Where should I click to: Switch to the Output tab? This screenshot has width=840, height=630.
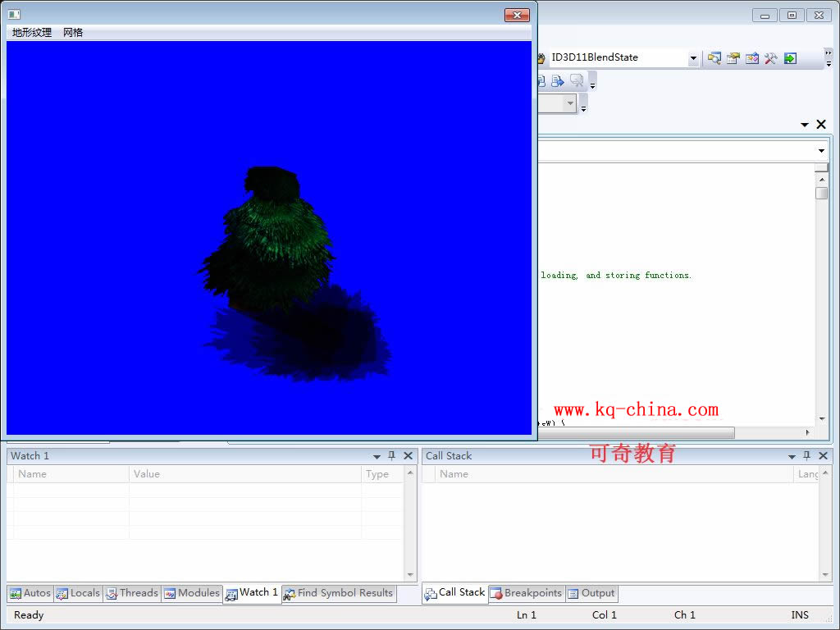591,593
